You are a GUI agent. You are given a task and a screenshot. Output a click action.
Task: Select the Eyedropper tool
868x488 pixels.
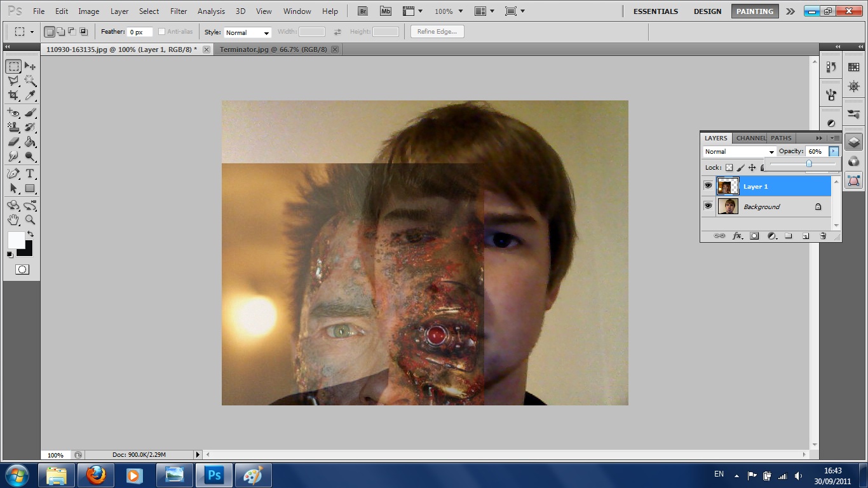coord(30,95)
